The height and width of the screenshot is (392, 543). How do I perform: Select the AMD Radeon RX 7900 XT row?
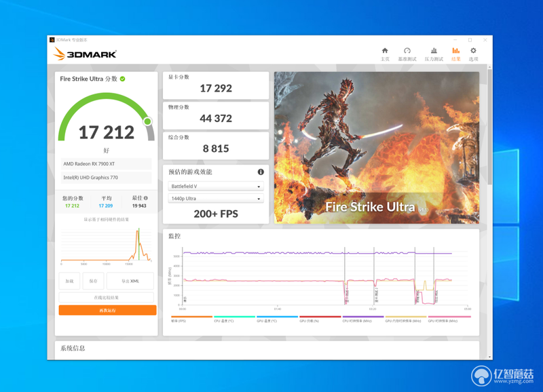click(107, 163)
